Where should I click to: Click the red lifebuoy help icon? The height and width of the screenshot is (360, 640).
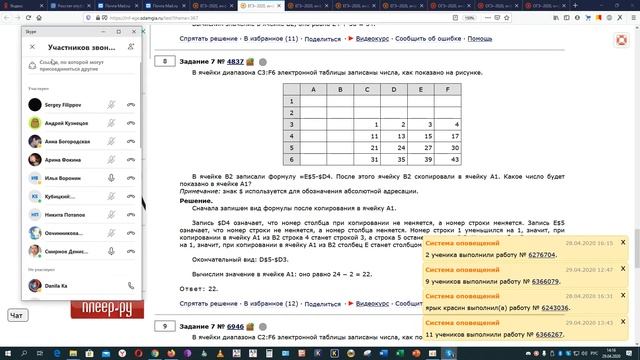pos(621,40)
